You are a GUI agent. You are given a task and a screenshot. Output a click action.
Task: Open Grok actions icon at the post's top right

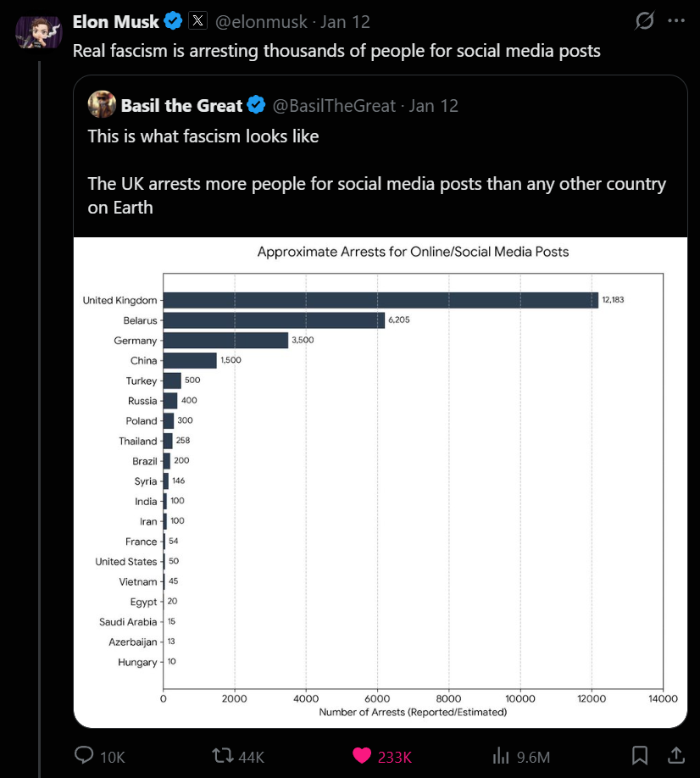(x=644, y=21)
